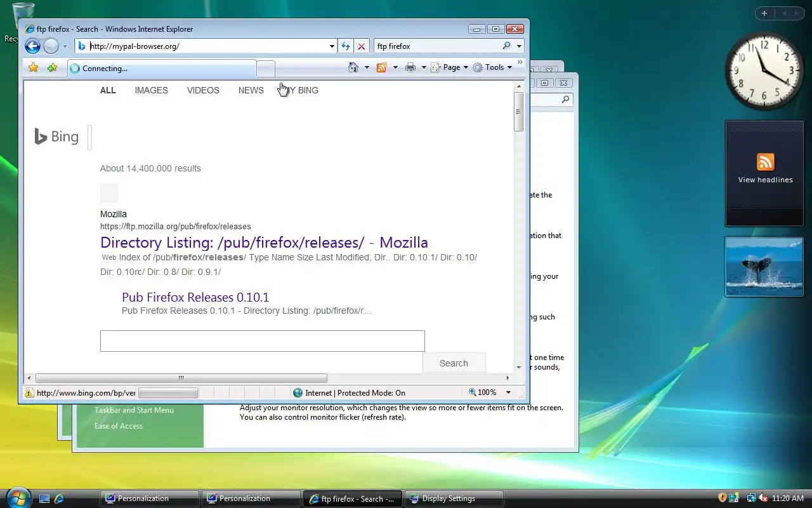Click the vertical scrollbar up arrow
812x508 pixels.
(x=519, y=86)
